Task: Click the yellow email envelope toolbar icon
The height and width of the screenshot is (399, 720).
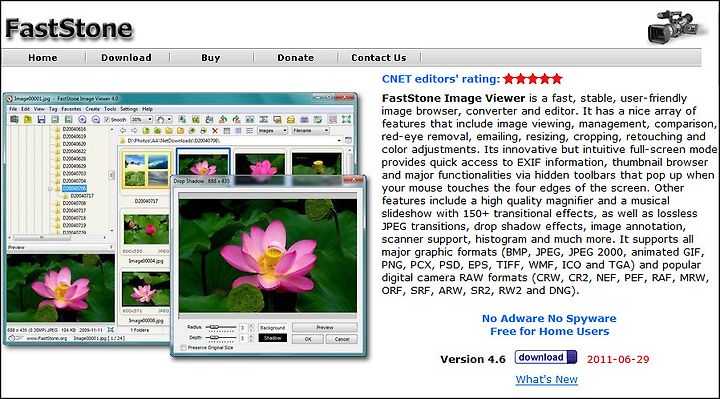Action: click(x=291, y=119)
